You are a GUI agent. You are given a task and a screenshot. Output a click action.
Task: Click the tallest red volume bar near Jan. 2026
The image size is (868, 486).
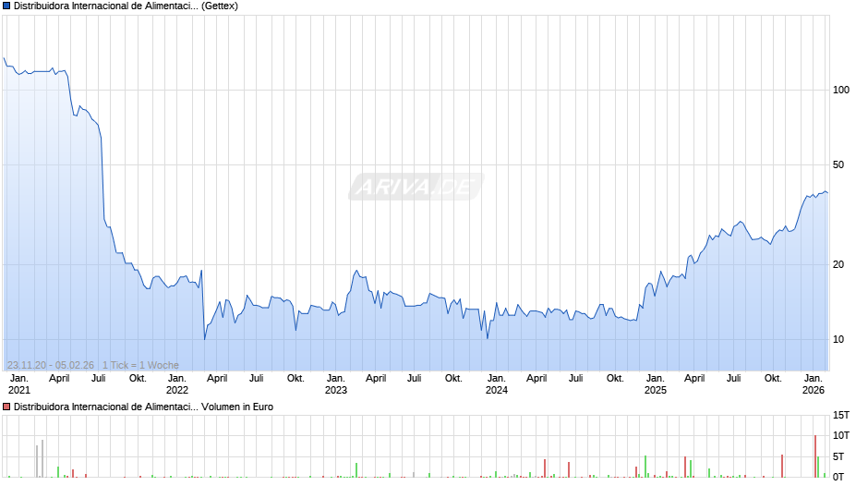tap(814, 456)
